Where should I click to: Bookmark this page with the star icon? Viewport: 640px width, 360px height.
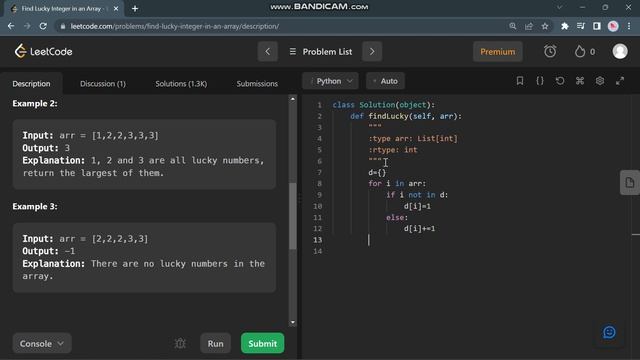pyautogui.click(x=544, y=26)
